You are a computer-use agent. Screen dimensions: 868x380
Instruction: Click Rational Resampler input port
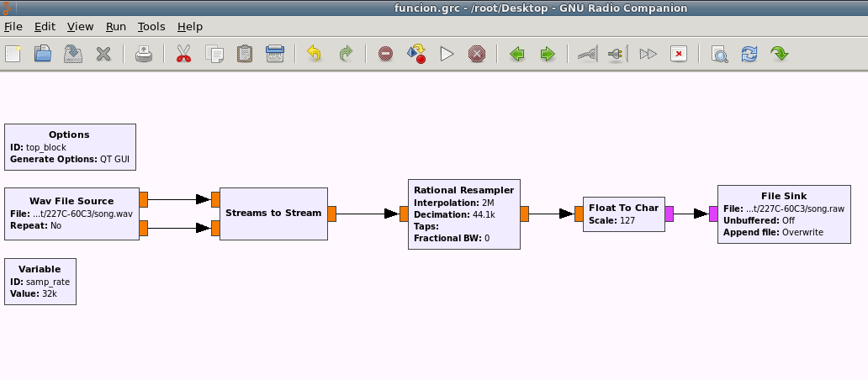coord(404,214)
